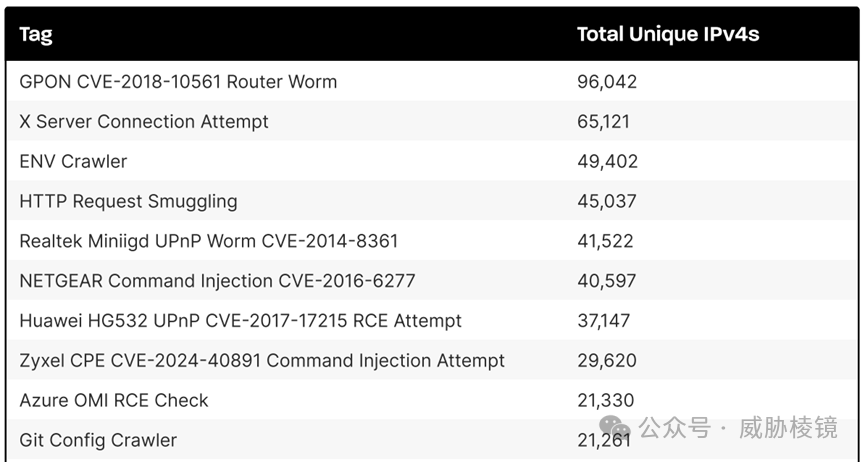Screen dimensions: 865x462
Task: Select NETGEAR Command Injection CVE-2016-6277 row
Action: [x=432, y=280]
